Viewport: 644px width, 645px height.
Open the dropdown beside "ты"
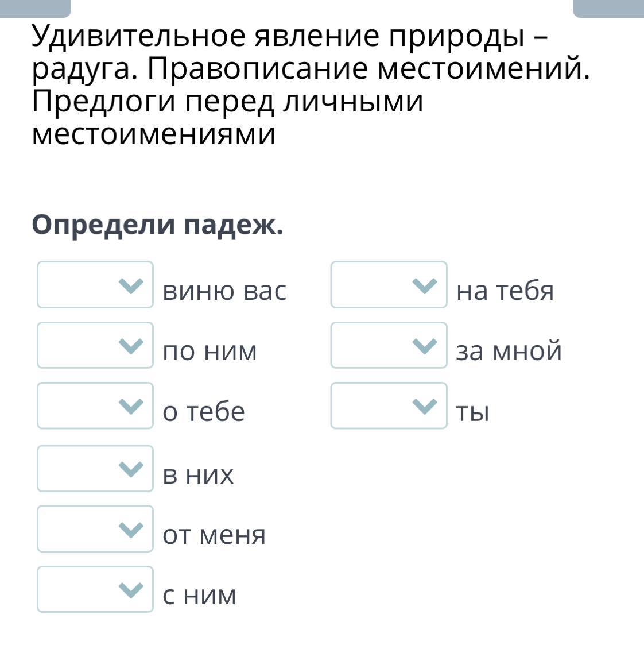[389, 405]
